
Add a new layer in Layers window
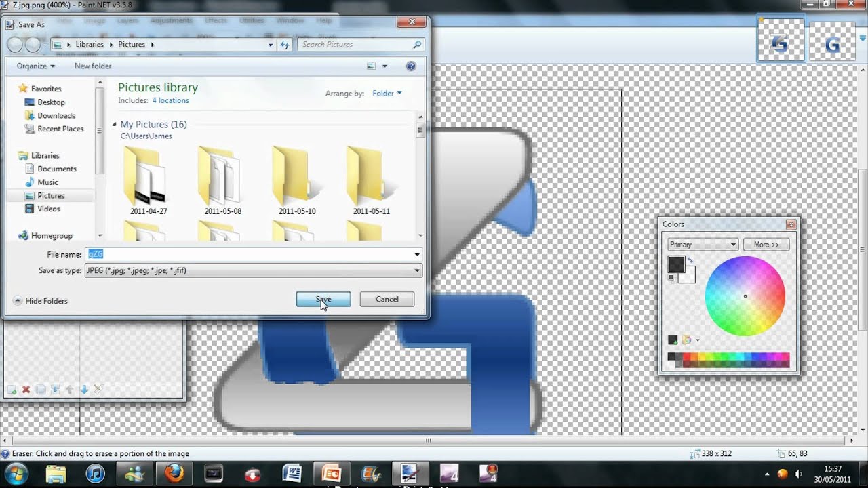tap(12, 390)
